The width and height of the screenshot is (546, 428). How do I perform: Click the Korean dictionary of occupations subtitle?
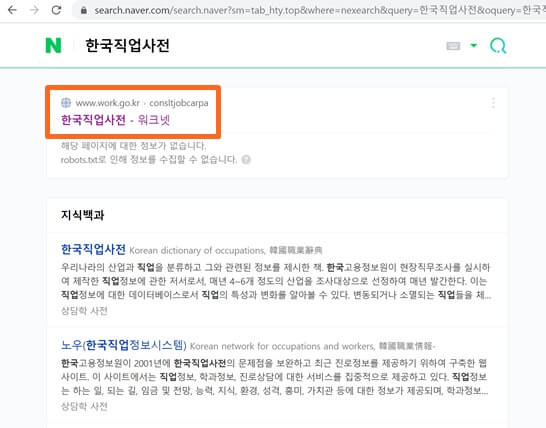[x=197, y=250]
